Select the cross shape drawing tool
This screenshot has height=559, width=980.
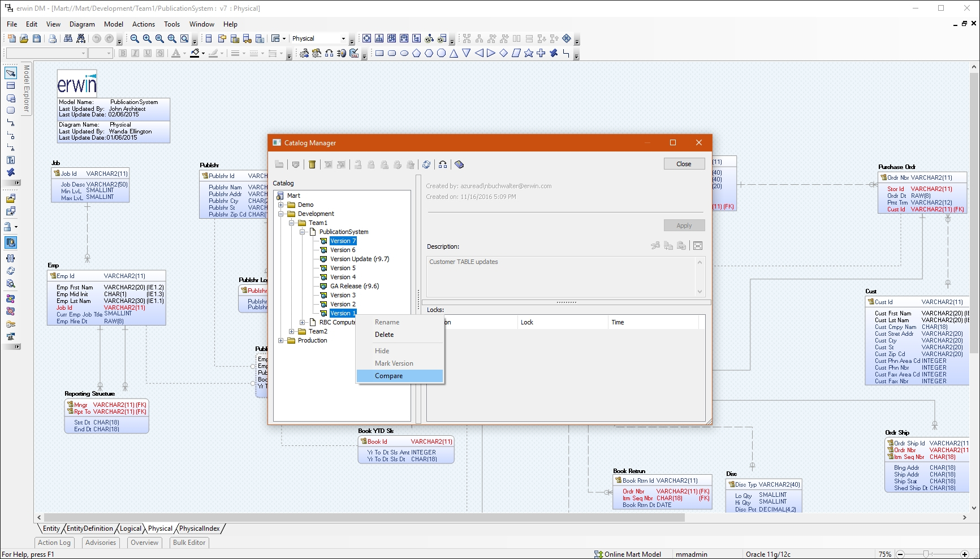(x=541, y=53)
